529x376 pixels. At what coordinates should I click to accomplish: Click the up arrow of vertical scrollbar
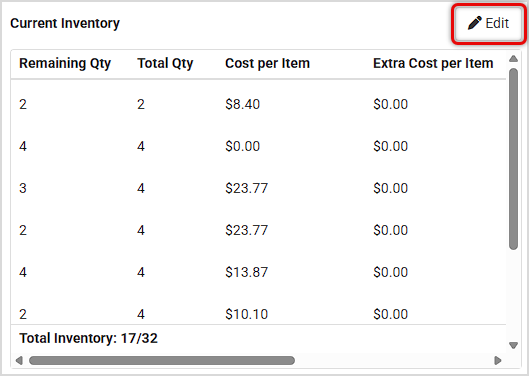(x=513, y=59)
